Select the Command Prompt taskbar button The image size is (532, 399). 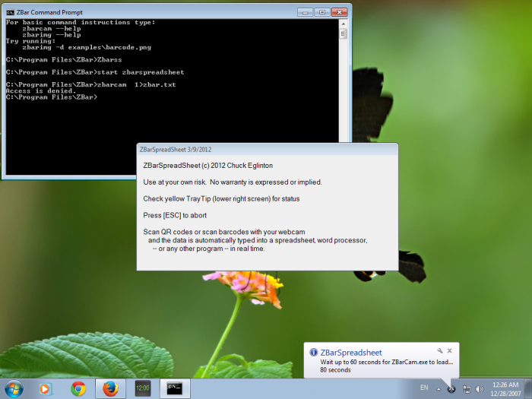coord(175,388)
